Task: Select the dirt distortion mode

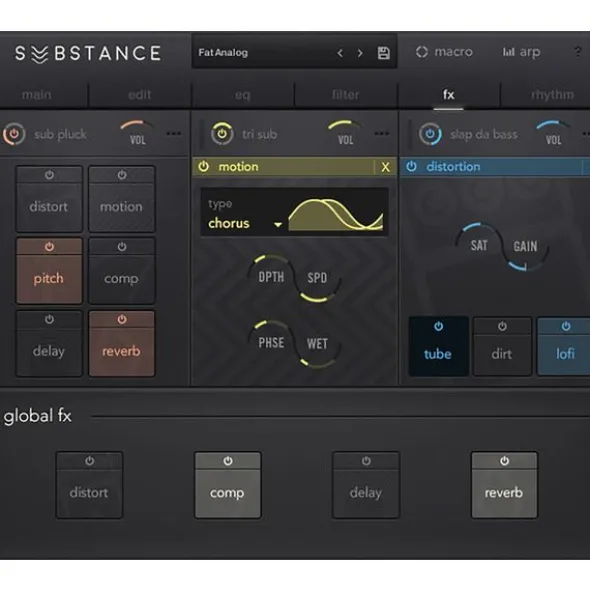Action: [502, 354]
